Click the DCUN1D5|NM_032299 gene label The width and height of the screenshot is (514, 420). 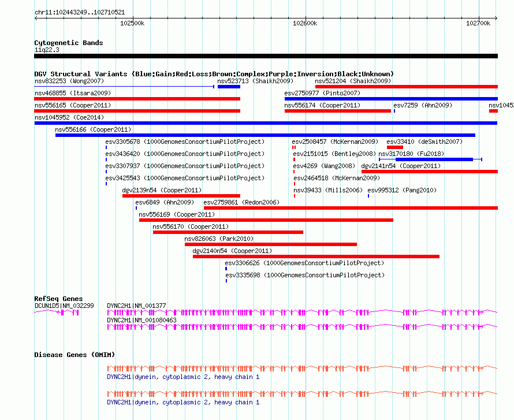[x=64, y=306]
